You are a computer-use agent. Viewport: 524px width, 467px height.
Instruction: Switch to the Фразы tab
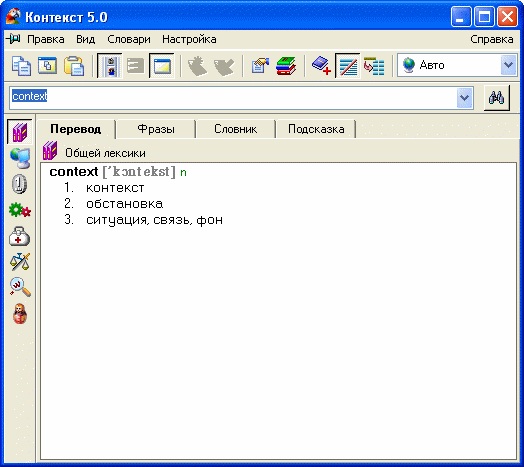click(x=156, y=129)
